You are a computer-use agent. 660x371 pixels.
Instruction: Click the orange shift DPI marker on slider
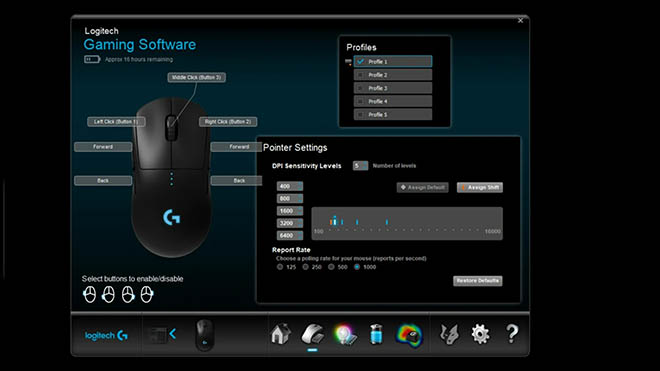point(331,222)
